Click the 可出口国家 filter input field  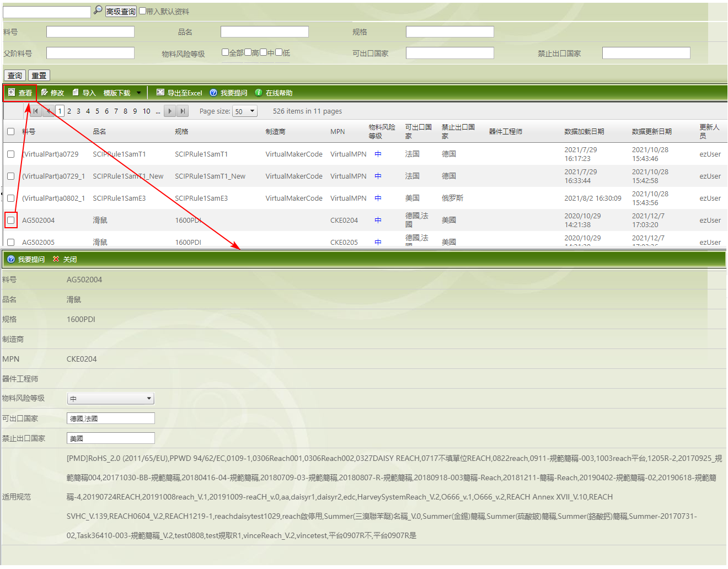click(x=450, y=53)
